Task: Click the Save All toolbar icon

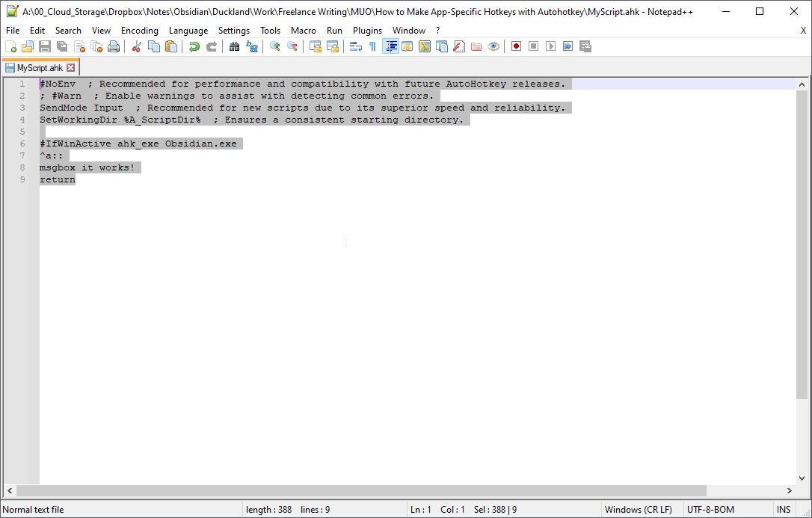Action: pos(62,46)
